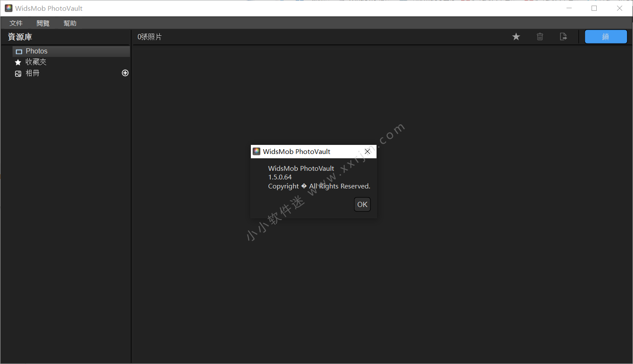Viewport: 633px width, 364px height.
Task: Click the album image icon beside 相冊
Action: click(x=18, y=74)
